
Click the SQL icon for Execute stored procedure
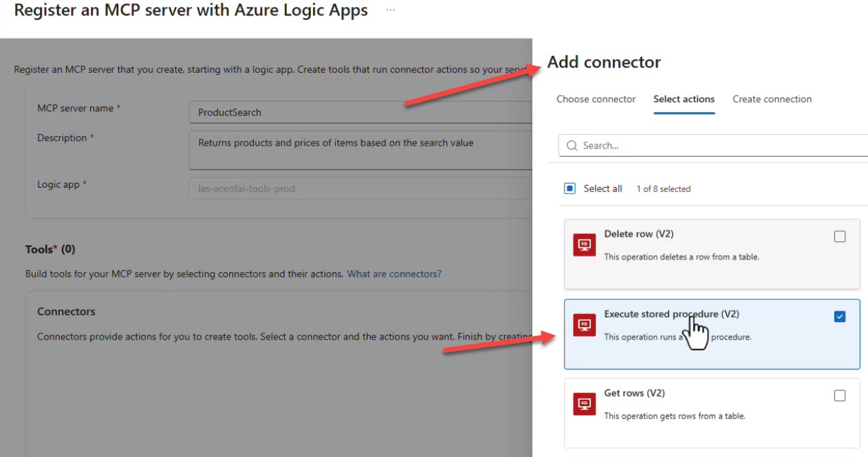pos(584,324)
